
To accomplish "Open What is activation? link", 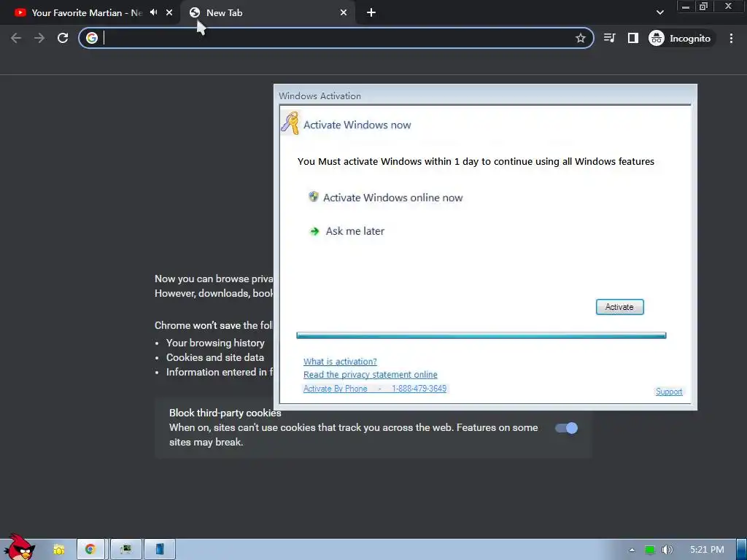I will click(340, 362).
